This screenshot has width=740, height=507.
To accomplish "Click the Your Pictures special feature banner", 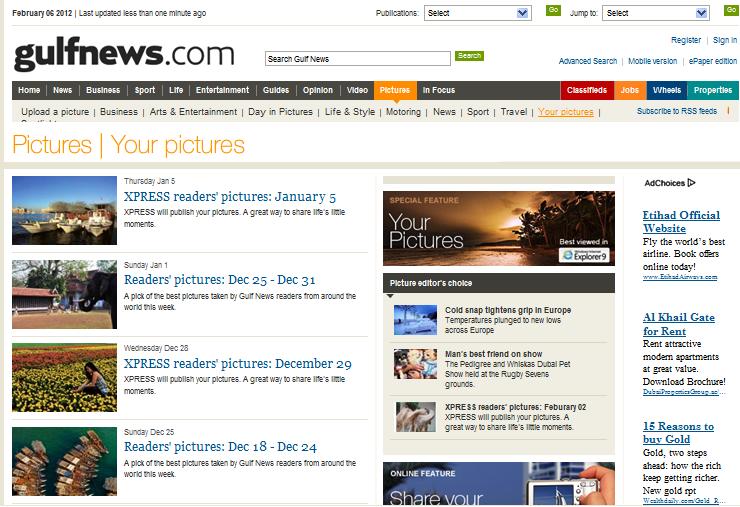I will pyautogui.click(x=498, y=228).
